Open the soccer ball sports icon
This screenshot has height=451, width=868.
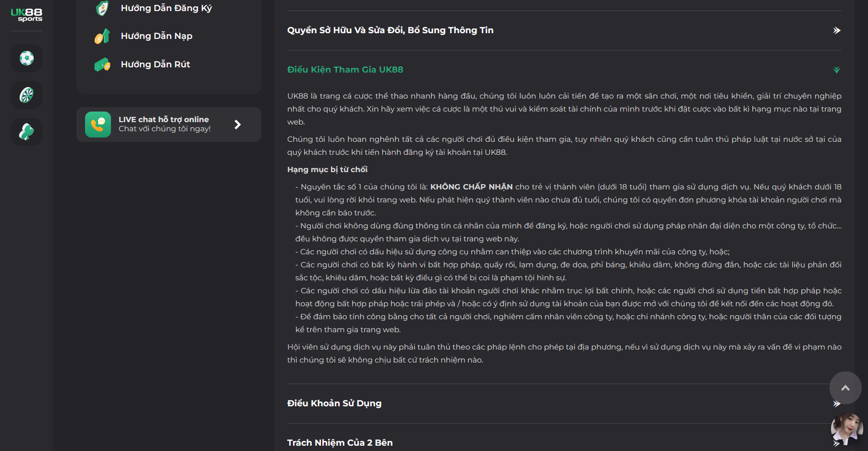26,58
